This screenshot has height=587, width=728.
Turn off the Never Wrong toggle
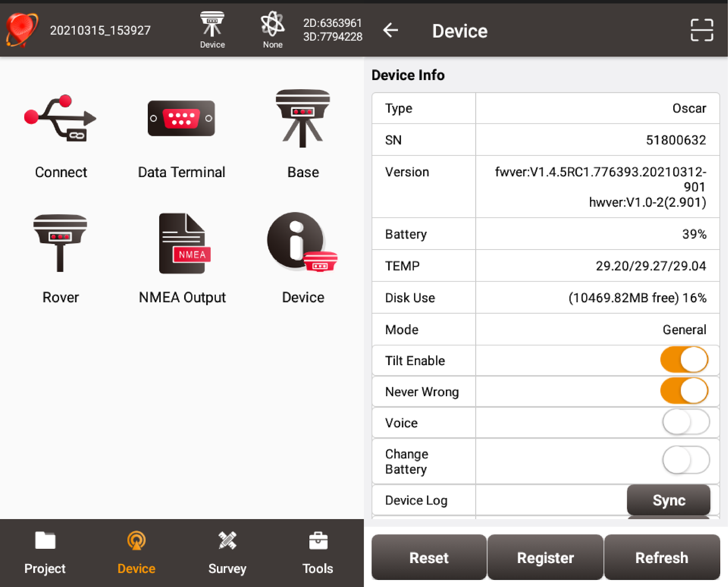pyautogui.click(x=684, y=391)
